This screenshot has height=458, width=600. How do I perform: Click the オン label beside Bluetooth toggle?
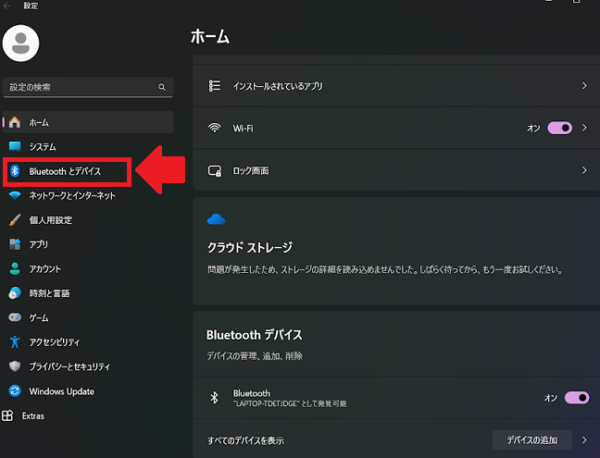click(551, 398)
